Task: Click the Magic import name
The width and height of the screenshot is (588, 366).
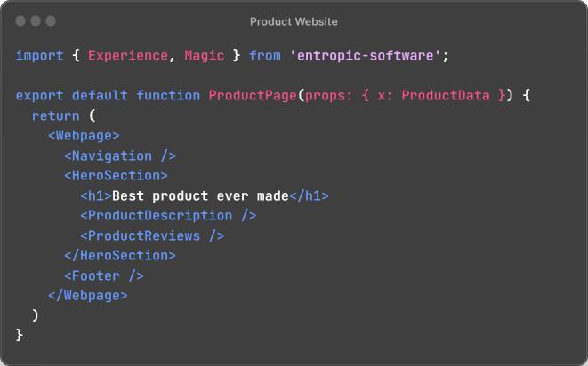Action: [x=204, y=56]
